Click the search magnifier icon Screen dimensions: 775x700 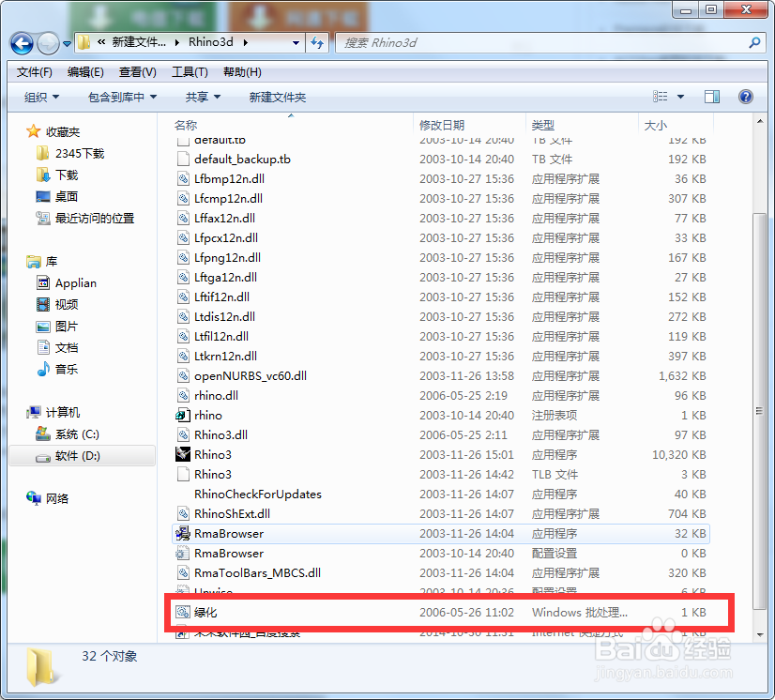pyautogui.click(x=754, y=42)
